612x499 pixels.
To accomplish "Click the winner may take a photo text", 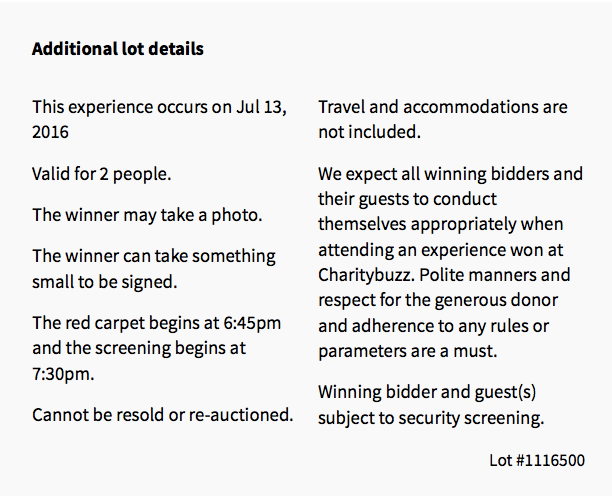I will tap(147, 215).
